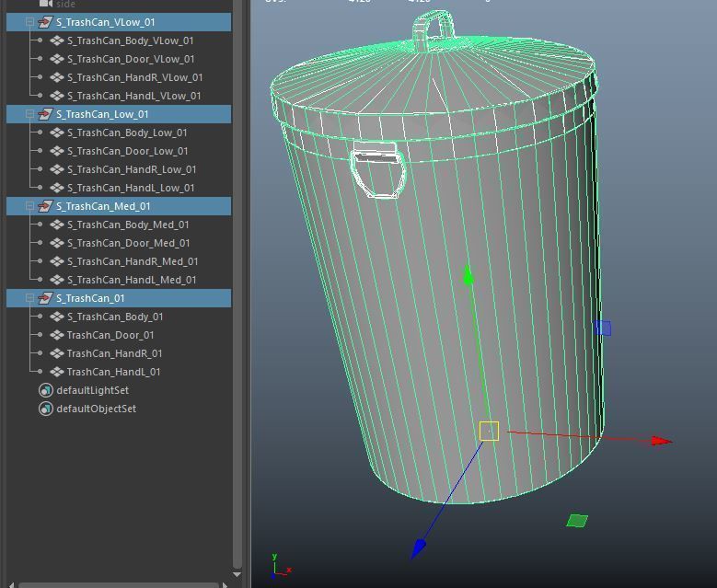Viewport: 717px width, 588px height.
Task: Click the outliner horizontal scrollbar
Action: (x=118, y=585)
